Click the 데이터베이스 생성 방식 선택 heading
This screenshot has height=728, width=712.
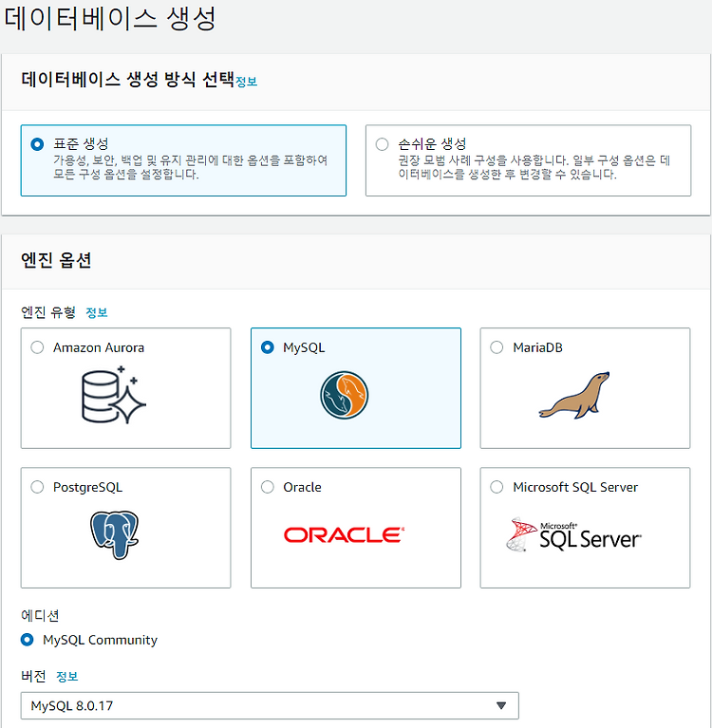click(128, 80)
